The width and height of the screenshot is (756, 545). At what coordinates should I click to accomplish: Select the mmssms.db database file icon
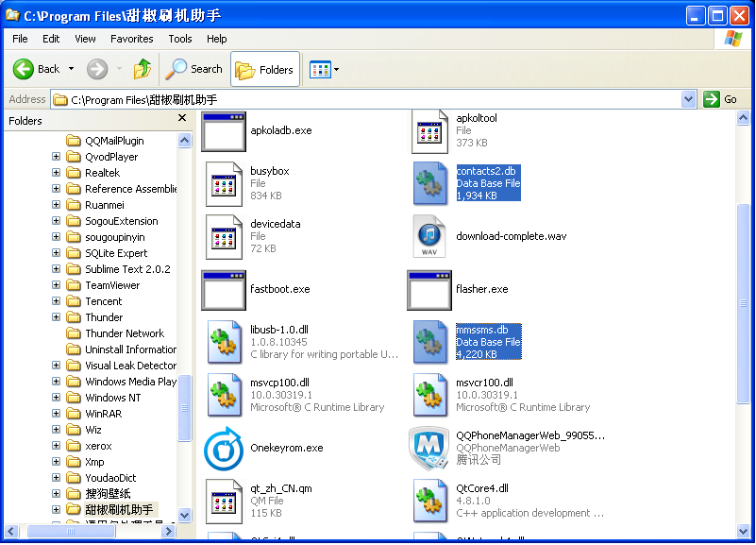(x=430, y=342)
